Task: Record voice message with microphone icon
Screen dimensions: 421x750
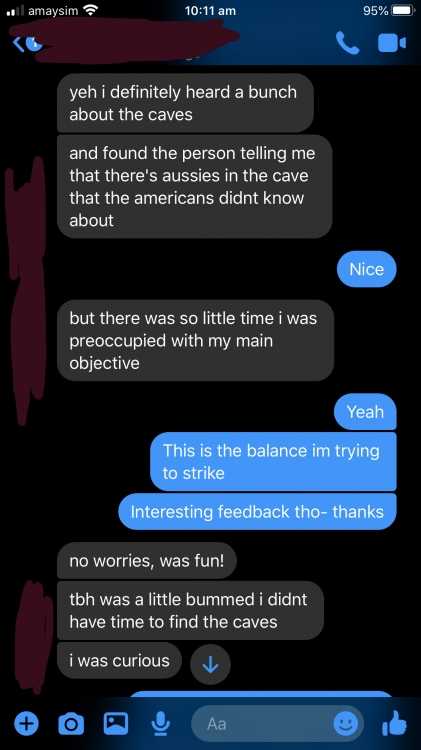Action: click(x=160, y=723)
